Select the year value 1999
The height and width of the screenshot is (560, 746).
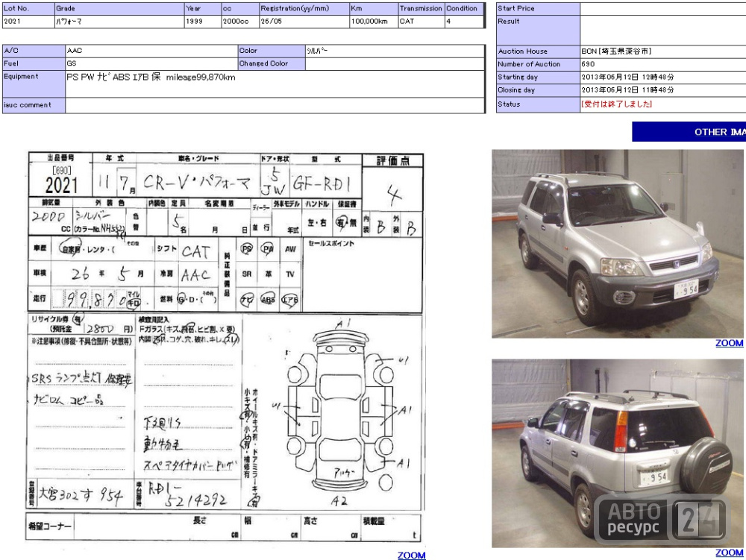tap(202, 22)
